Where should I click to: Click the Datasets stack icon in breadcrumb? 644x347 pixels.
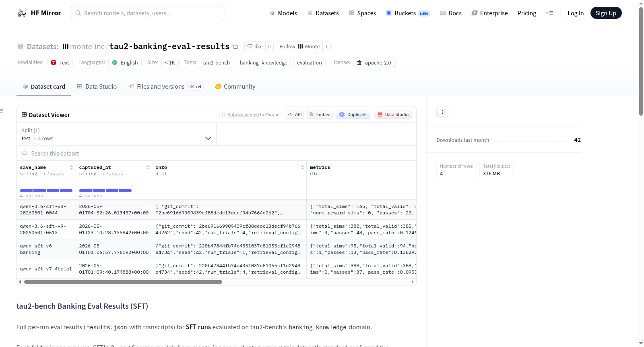click(21, 47)
